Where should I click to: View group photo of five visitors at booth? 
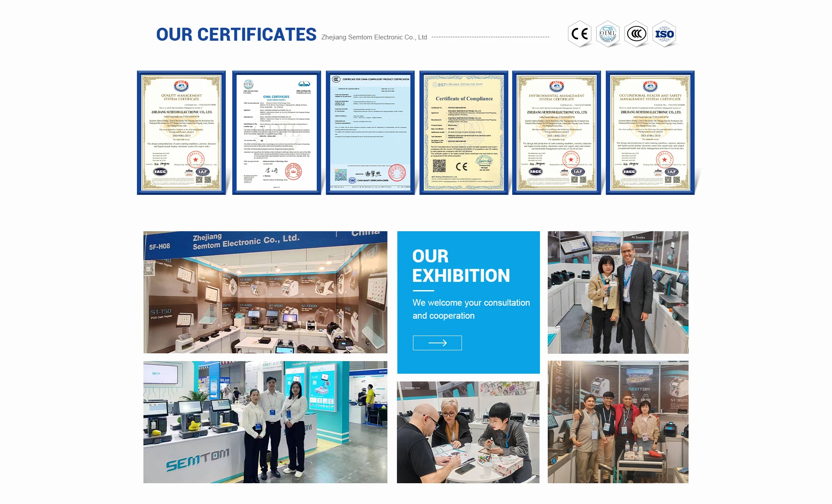(x=618, y=422)
